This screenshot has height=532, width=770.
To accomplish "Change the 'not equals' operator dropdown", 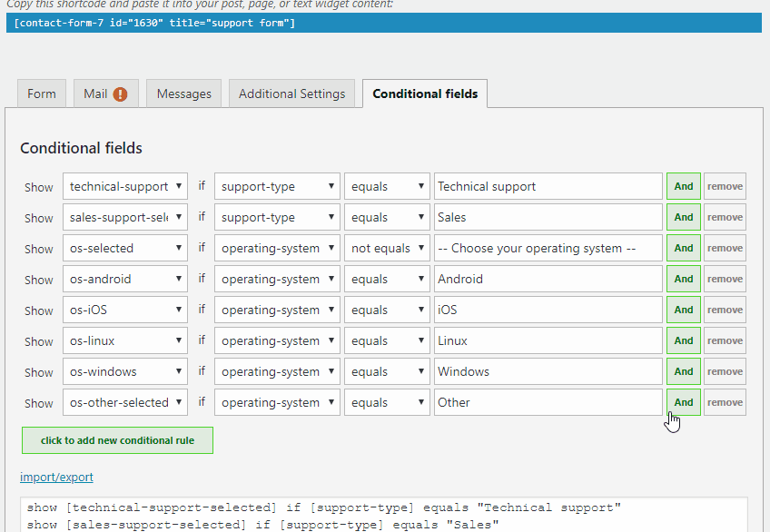I will point(387,248).
